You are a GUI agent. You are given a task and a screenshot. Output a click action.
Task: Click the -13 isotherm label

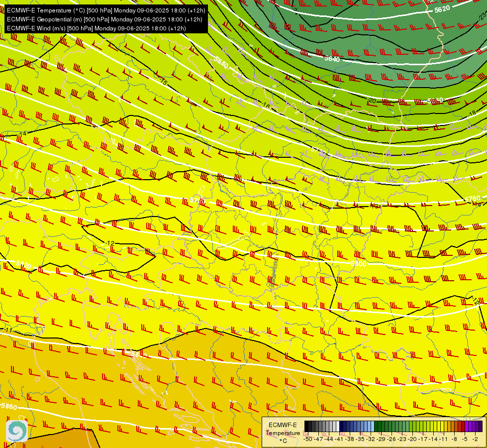pos(375,206)
